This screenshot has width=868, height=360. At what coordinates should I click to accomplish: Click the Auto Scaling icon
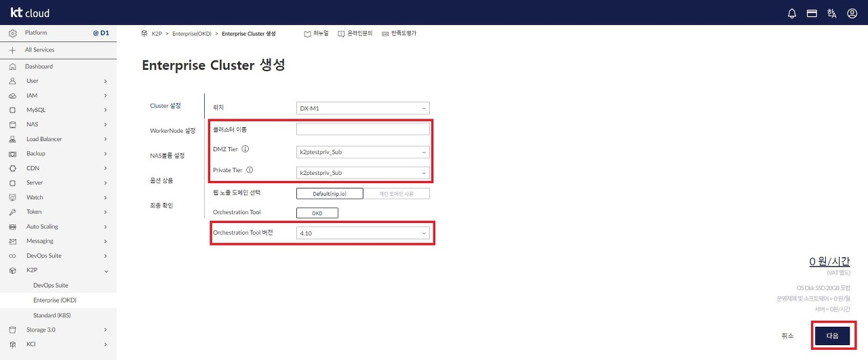[12, 226]
